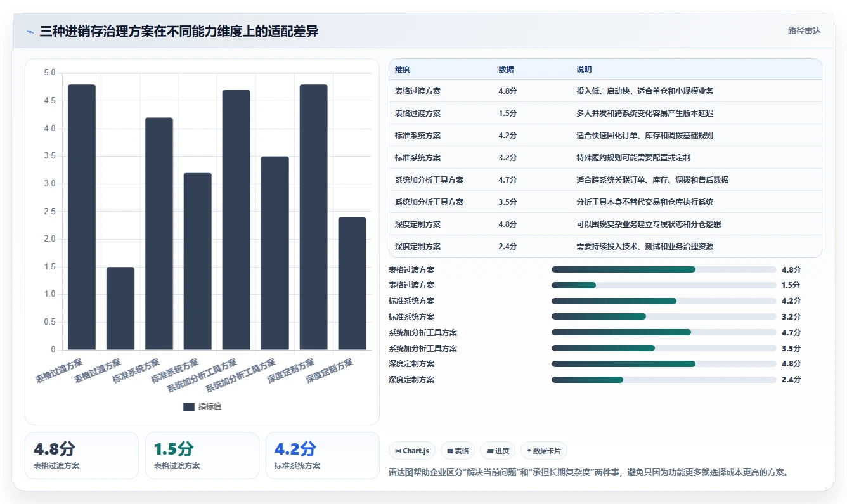Click table cell 可以围绕复杂业务建立专属状态和分仓逻辑
The width and height of the screenshot is (847, 504).
[649, 224]
